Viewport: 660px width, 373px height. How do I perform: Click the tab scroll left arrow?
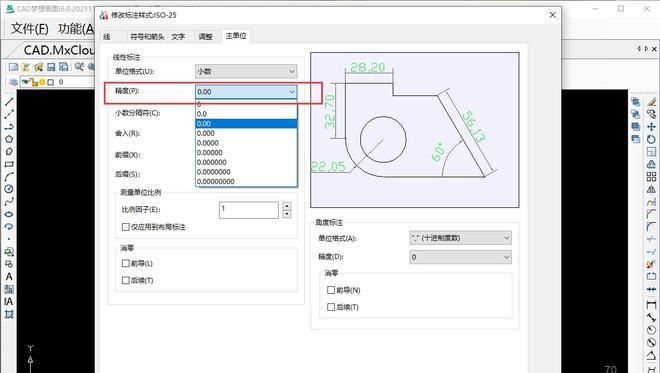pyautogui.click(x=639, y=49)
